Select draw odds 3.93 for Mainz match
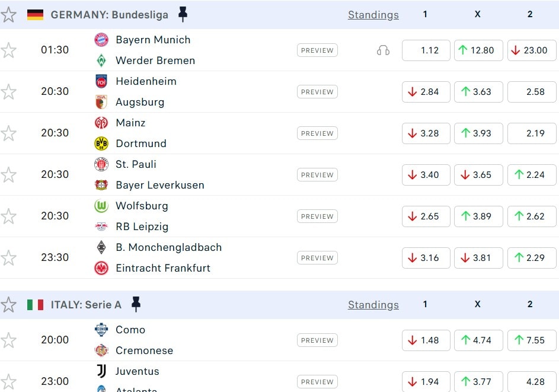 coord(478,133)
